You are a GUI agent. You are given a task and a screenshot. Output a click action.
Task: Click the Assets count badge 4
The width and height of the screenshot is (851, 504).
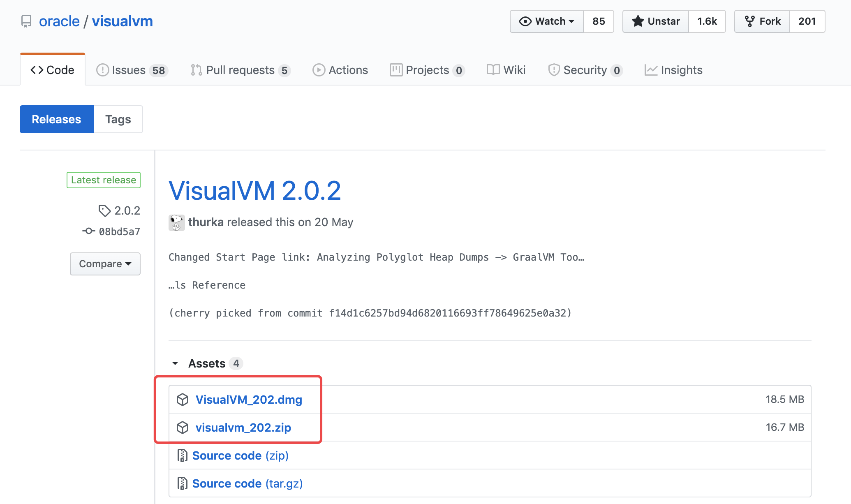point(236,363)
